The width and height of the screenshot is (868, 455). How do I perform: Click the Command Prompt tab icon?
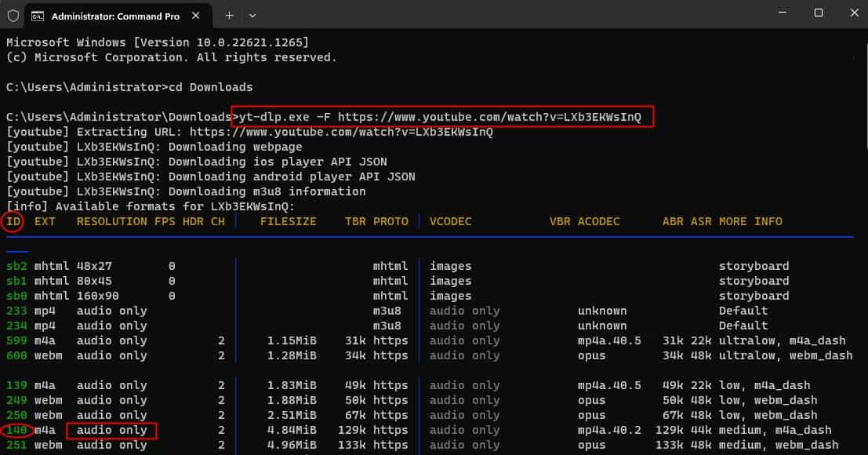(x=37, y=16)
